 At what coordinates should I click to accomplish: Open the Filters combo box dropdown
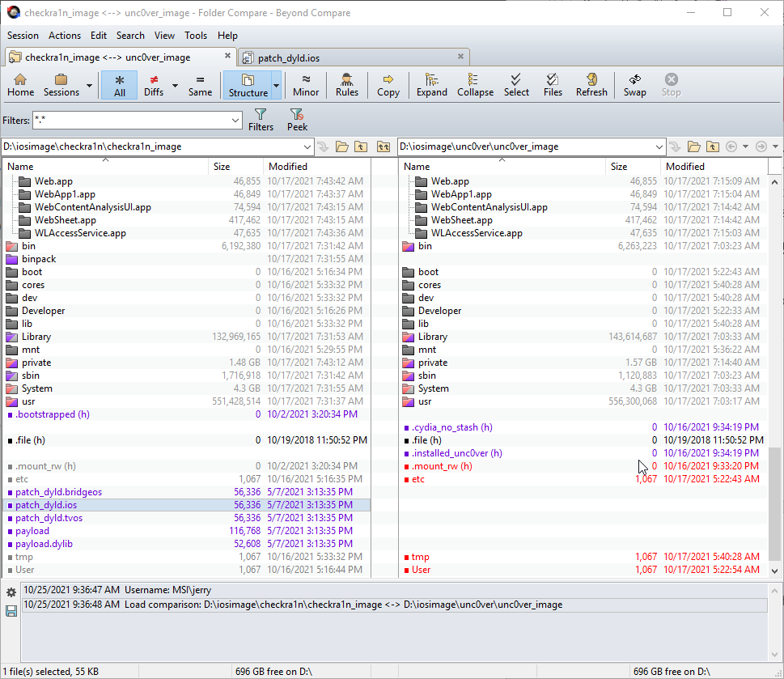click(235, 121)
